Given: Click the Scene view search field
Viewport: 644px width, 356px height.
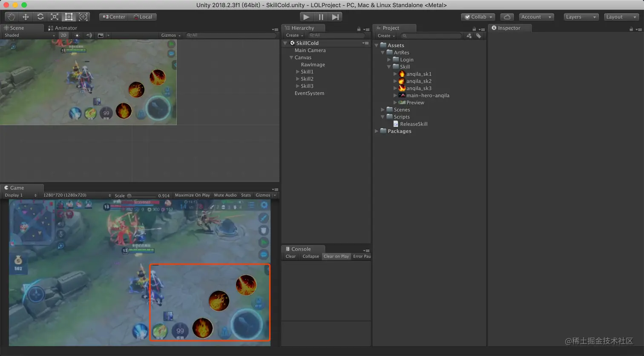Looking at the screenshot, I should coord(231,35).
